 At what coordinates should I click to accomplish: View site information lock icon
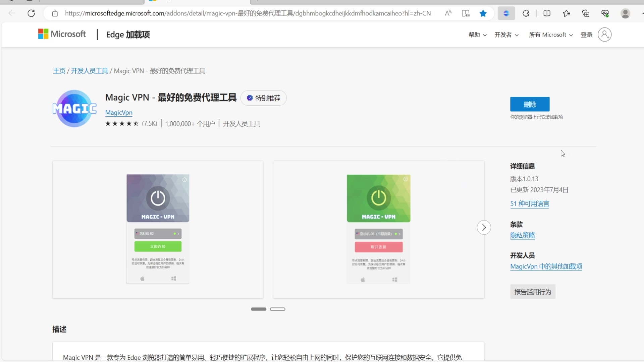55,13
